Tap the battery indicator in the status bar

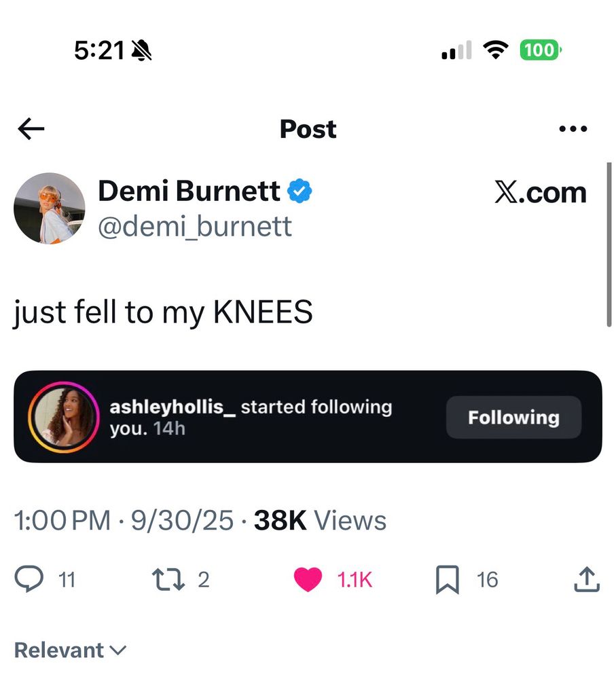(x=540, y=50)
